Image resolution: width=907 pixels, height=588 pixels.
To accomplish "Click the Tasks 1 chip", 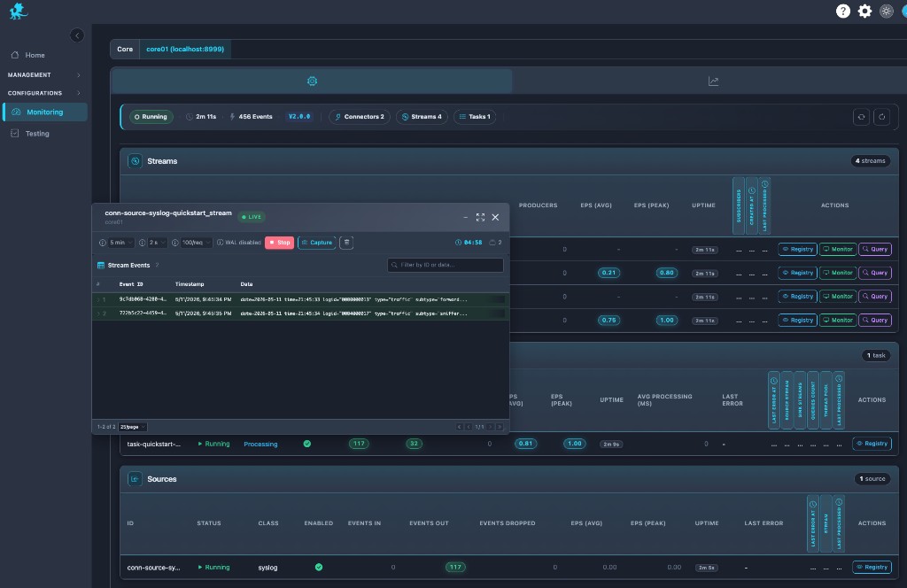I will coord(475,117).
